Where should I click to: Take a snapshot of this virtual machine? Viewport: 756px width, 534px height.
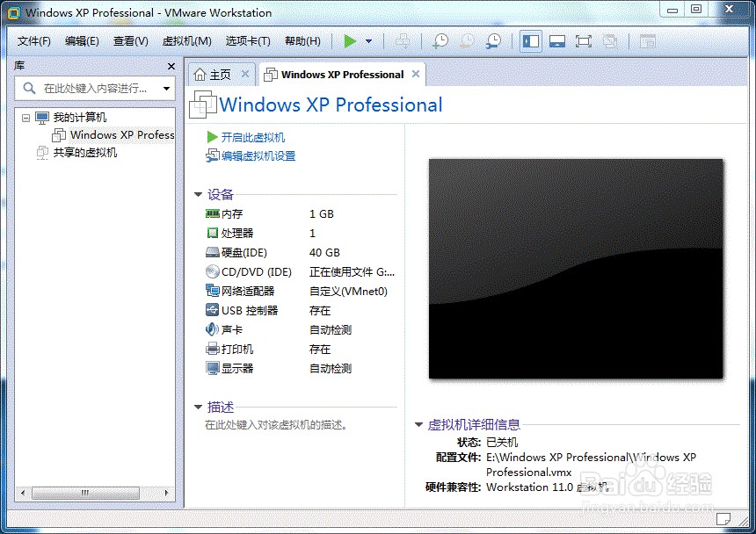click(x=441, y=40)
